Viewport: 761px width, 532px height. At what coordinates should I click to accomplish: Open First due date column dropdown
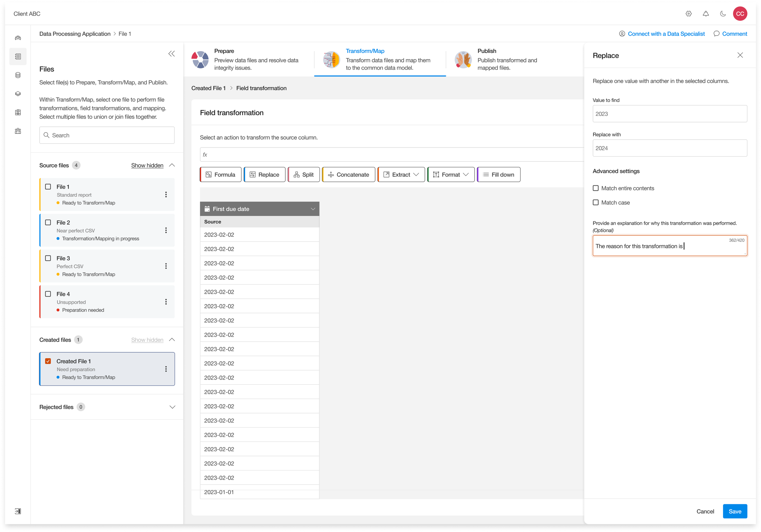313,209
